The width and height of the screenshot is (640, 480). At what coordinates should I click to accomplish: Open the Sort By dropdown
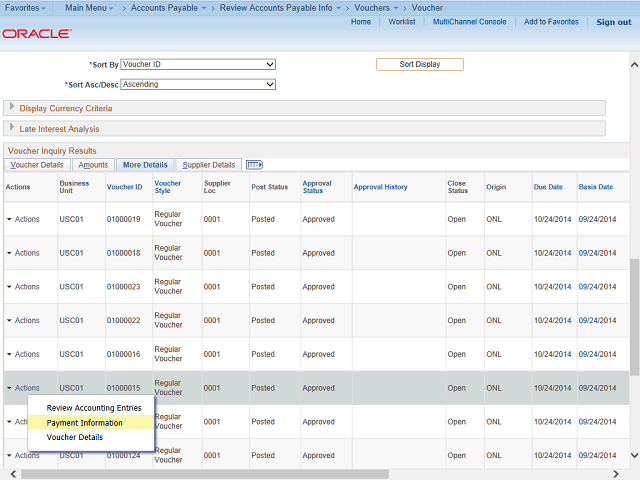[x=198, y=65]
